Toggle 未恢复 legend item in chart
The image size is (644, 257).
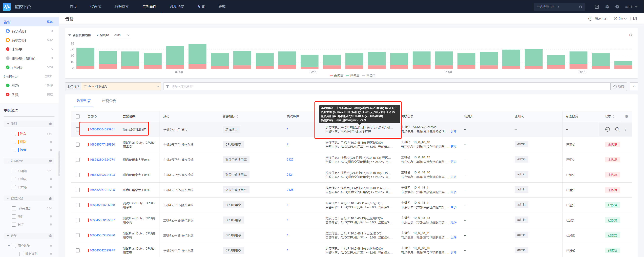336,75
